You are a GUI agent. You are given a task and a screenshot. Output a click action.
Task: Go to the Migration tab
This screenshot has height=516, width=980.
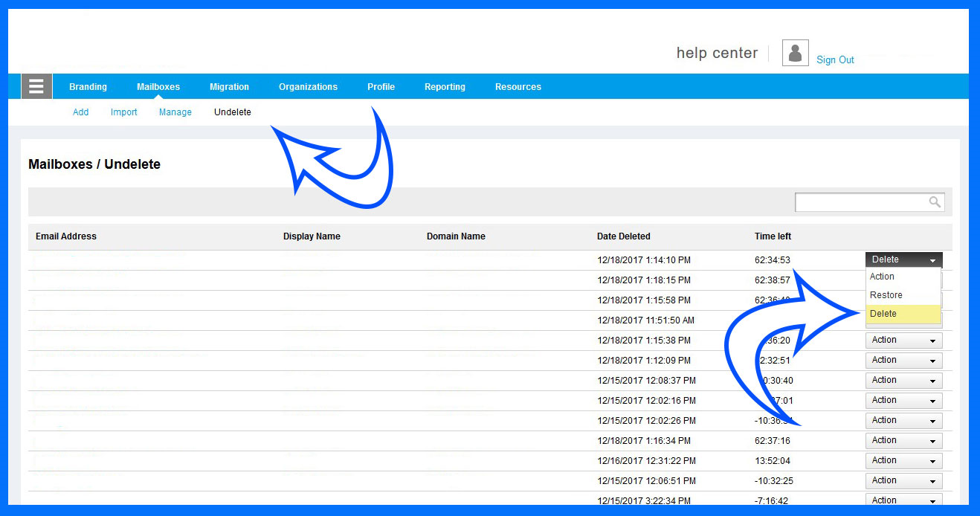click(229, 87)
